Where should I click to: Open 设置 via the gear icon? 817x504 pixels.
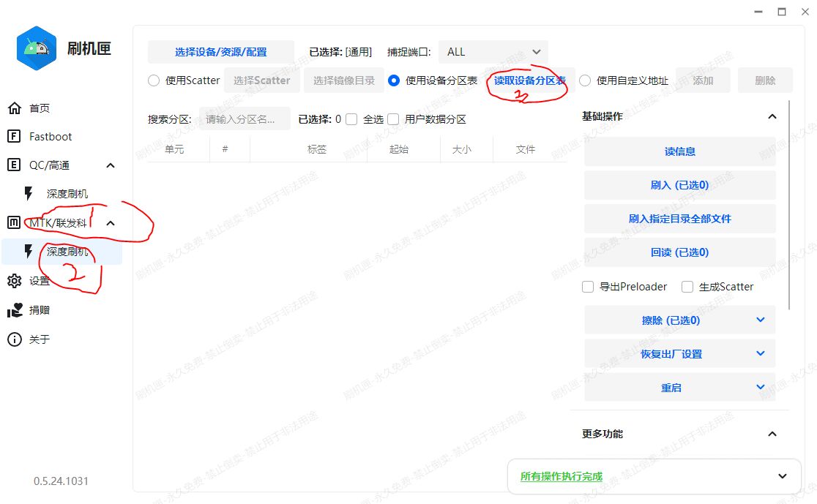(14, 281)
